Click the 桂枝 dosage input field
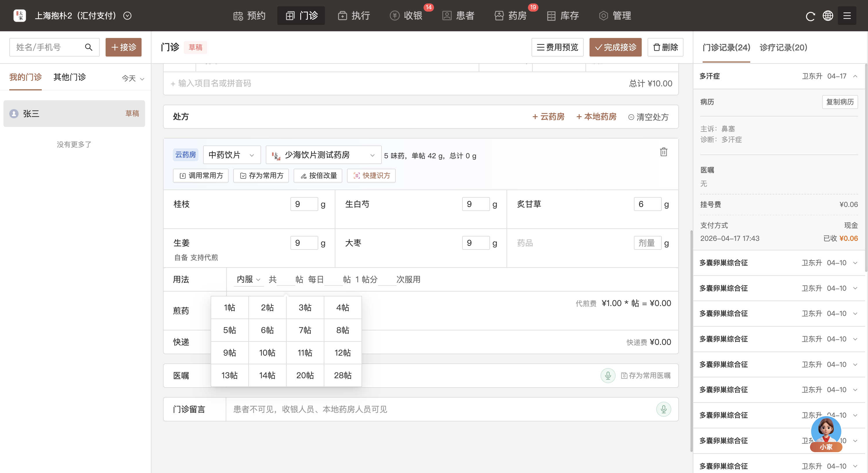The image size is (868, 473). click(304, 204)
